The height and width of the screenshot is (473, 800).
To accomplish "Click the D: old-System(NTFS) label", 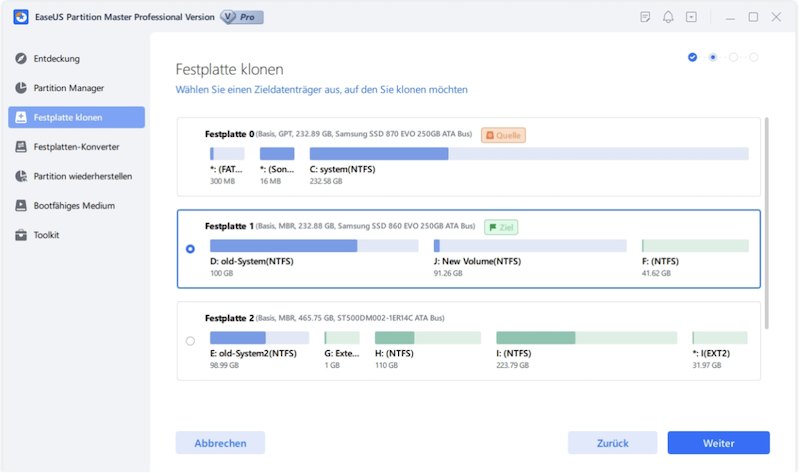I will tap(252, 261).
